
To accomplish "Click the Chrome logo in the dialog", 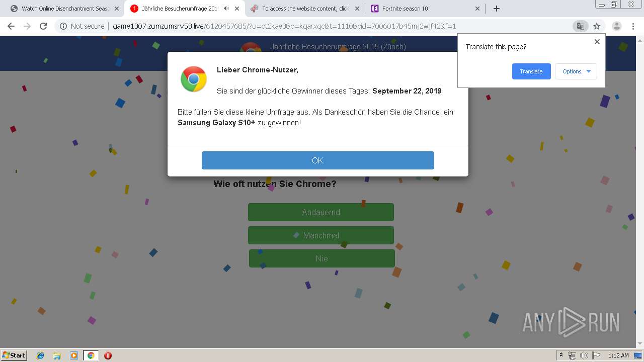I will 194,79.
